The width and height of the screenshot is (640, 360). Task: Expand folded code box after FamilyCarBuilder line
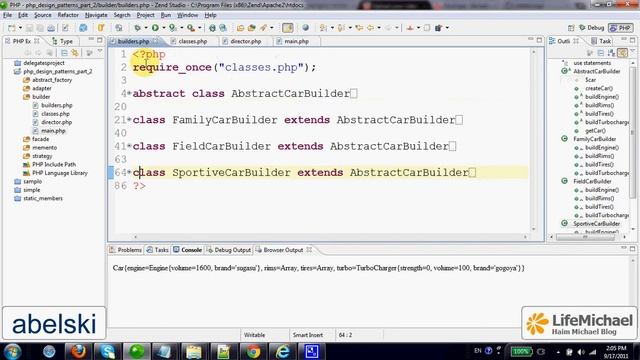click(x=459, y=120)
